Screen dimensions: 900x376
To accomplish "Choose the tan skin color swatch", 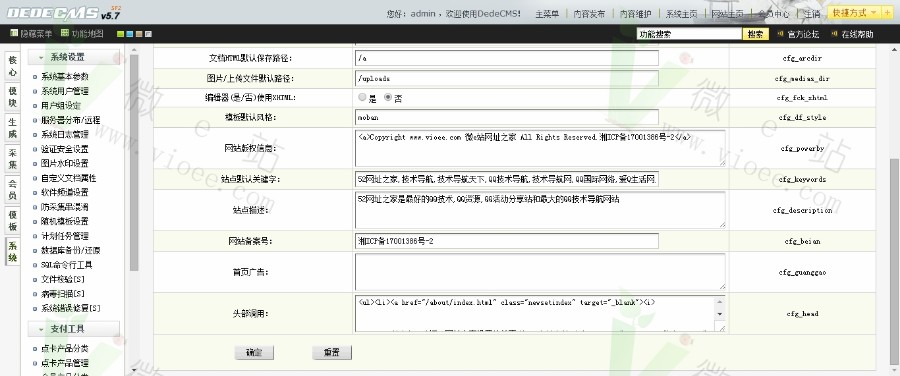I will coord(138,34).
